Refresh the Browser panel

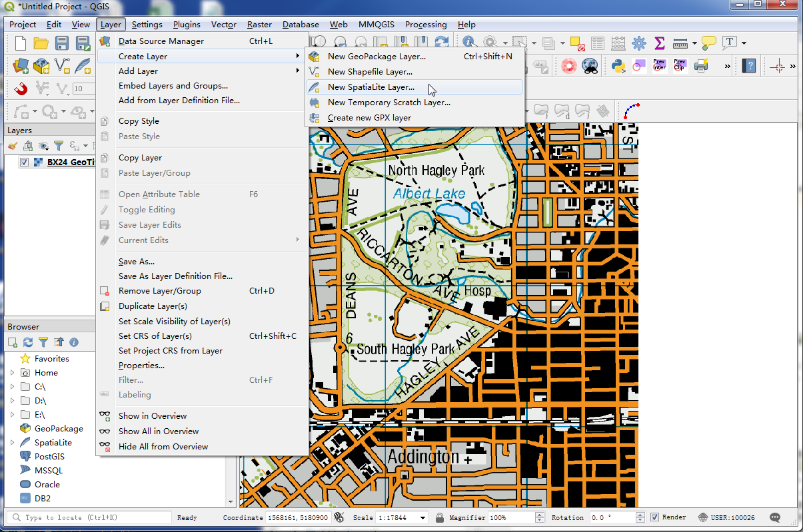coord(28,342)
